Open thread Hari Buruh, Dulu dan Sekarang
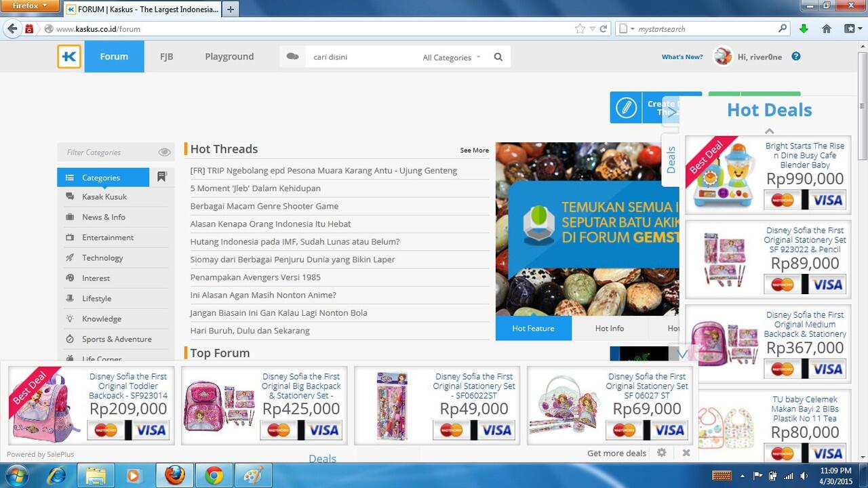The width and height of the screenshot is (868, 488). tap(250, 331)
